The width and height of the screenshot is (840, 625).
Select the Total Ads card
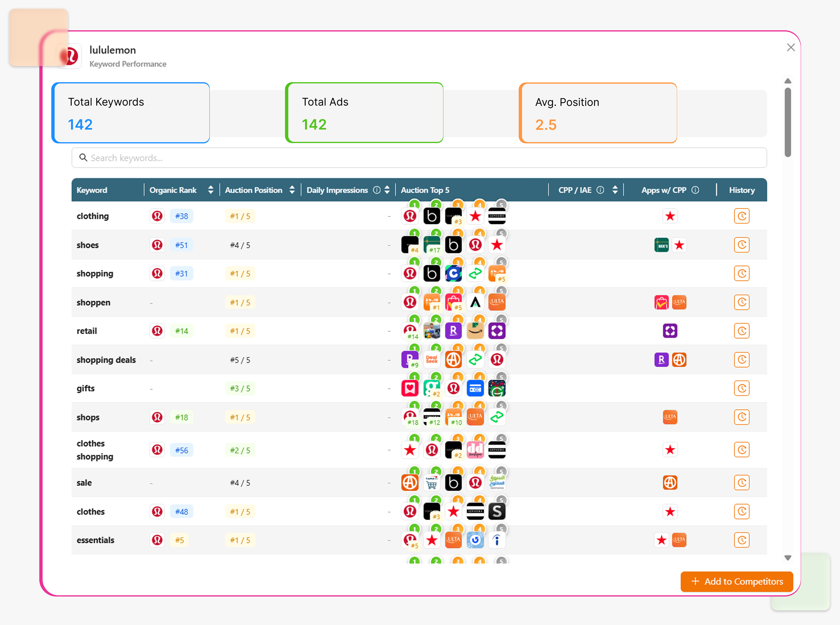click(364, 113)
